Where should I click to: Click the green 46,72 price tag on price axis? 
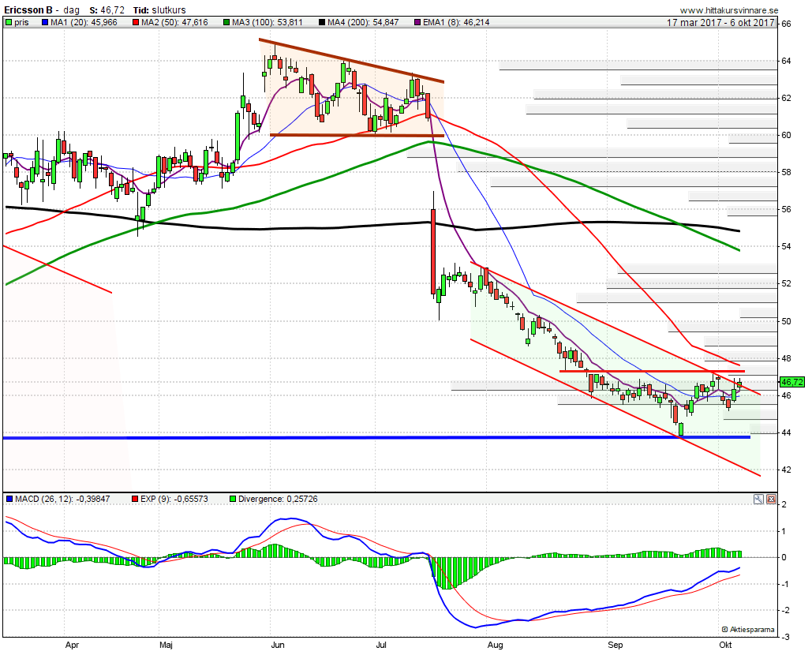[791, 382]
